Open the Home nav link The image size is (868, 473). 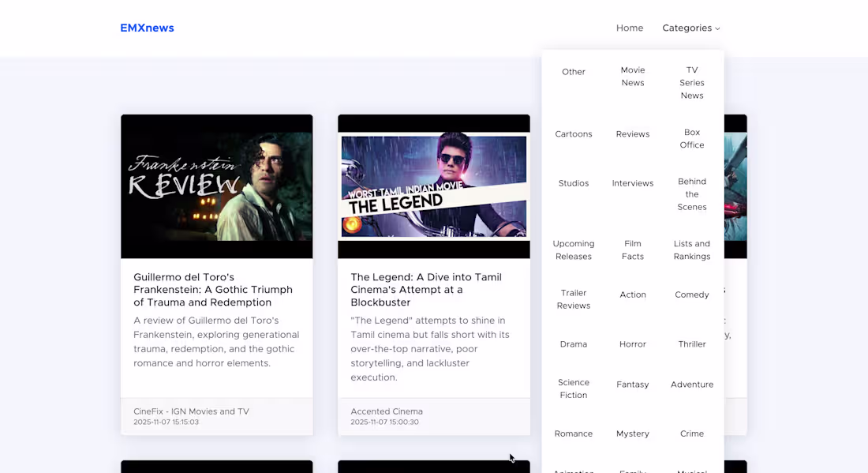tap(629, 28)
